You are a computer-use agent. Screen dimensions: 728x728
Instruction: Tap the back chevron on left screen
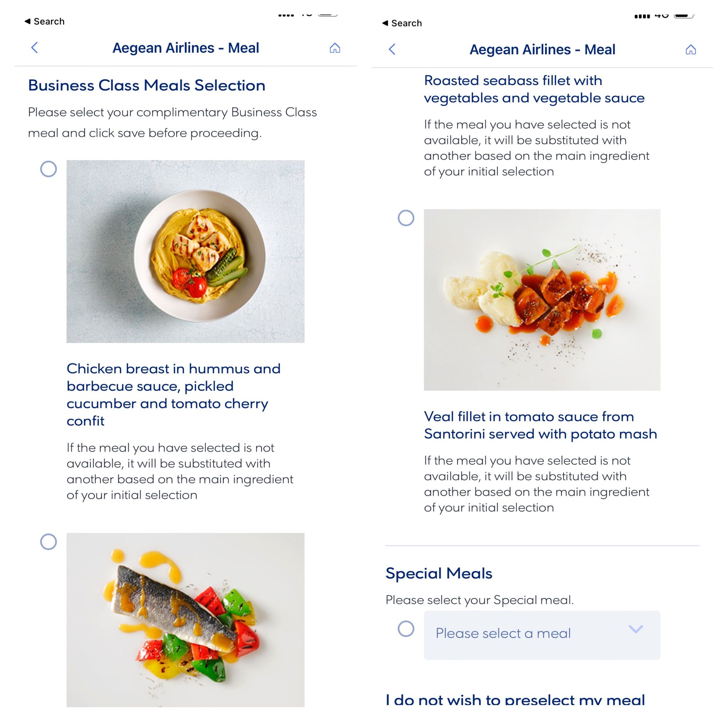click(x=34, y=48)
